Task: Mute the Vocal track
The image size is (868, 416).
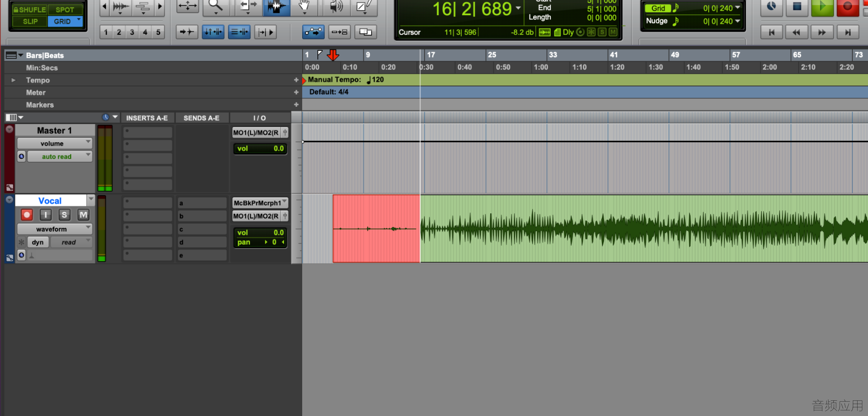Action: tap(83, 215)
